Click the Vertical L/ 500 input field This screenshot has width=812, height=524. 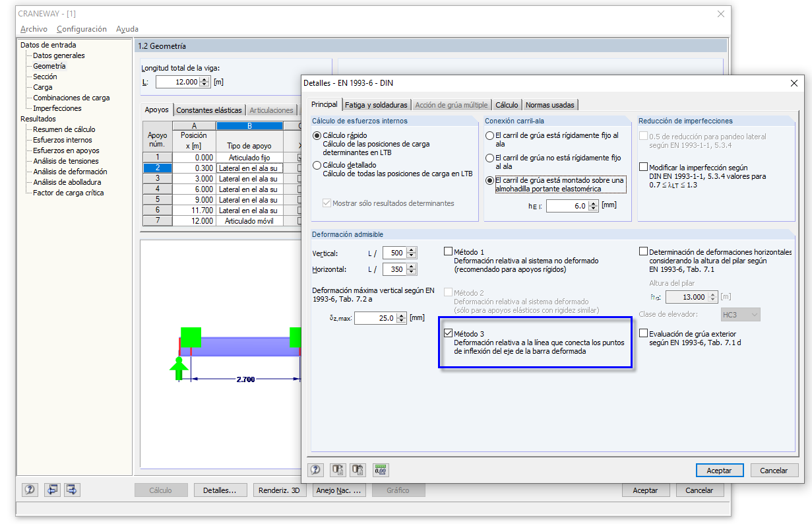[x=394, y=253]
